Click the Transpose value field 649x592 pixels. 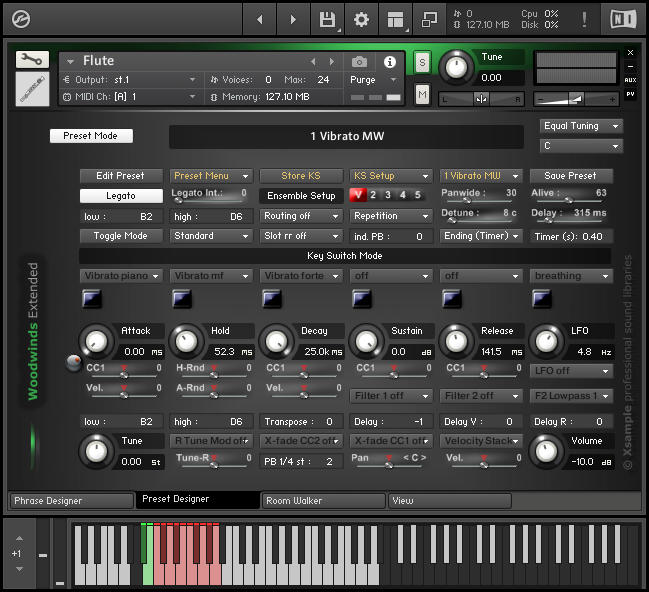point(301,422)
